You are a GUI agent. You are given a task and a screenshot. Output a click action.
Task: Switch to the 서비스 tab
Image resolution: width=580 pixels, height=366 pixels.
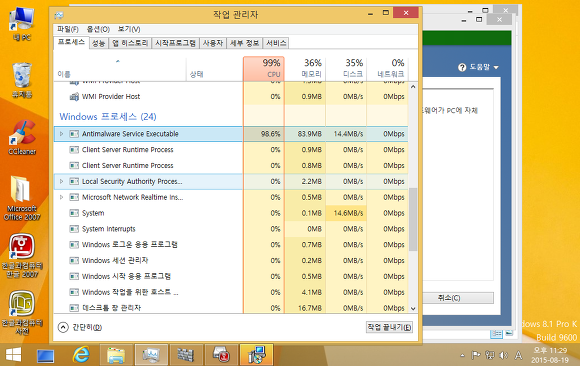click(276, 43)
